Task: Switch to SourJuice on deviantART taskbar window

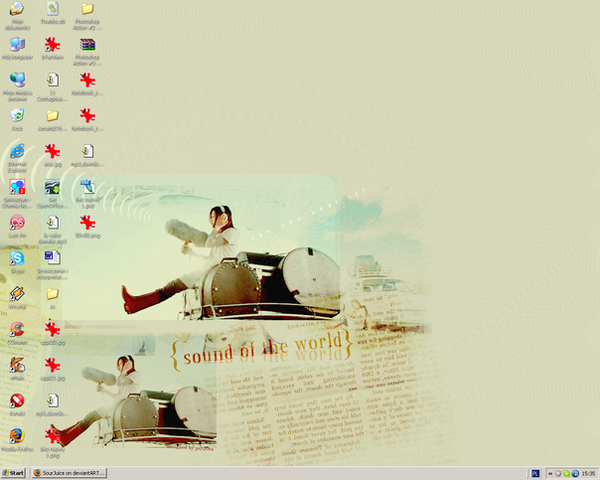Action: [69, 473]
